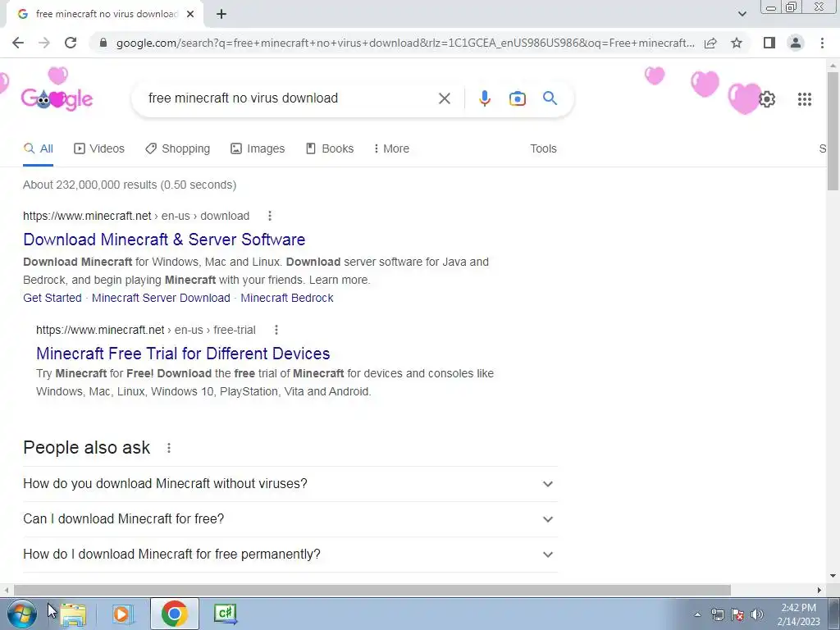Click the 'About 232,000,000 results' text
The width and height of the screenshot is (840, 630).
click(130, 185)
